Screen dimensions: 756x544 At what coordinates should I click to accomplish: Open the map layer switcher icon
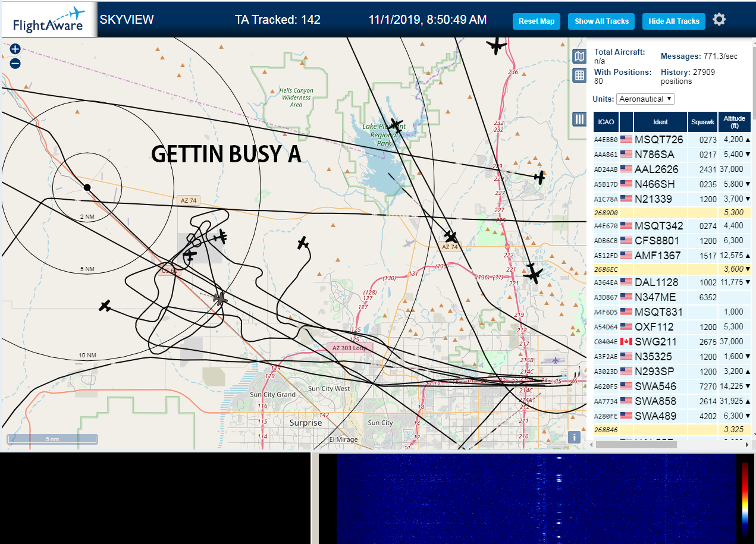[579, 56]
